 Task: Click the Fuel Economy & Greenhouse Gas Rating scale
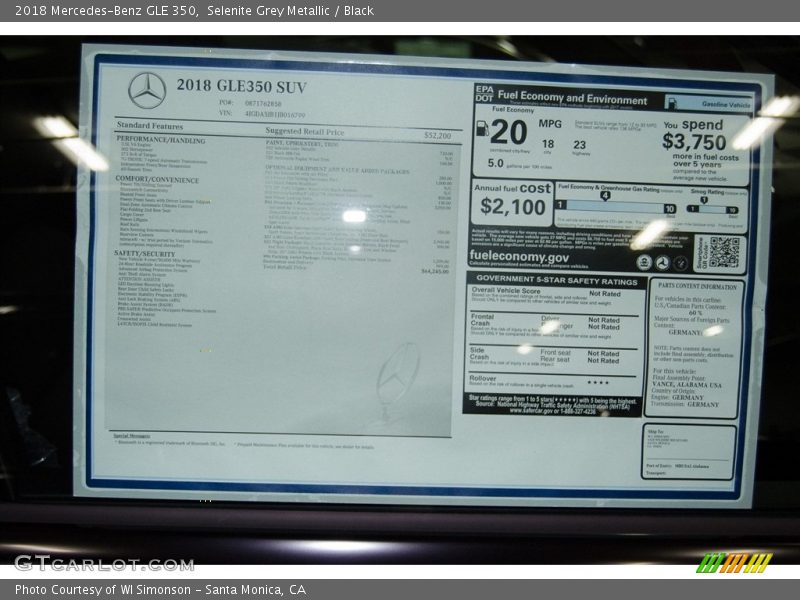click(x=616, y=208)
